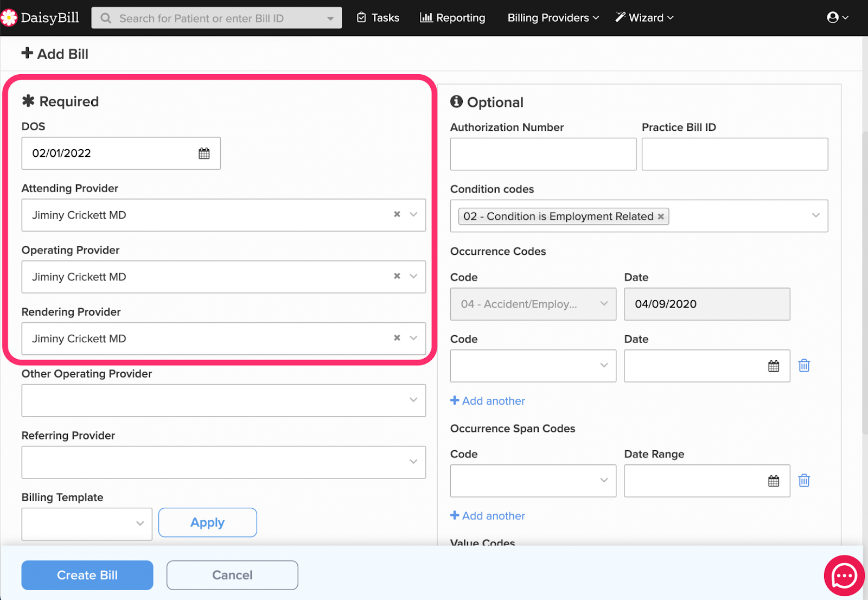Open the user account menu
This screenshot has width=868, height=600.
point(838,17)
